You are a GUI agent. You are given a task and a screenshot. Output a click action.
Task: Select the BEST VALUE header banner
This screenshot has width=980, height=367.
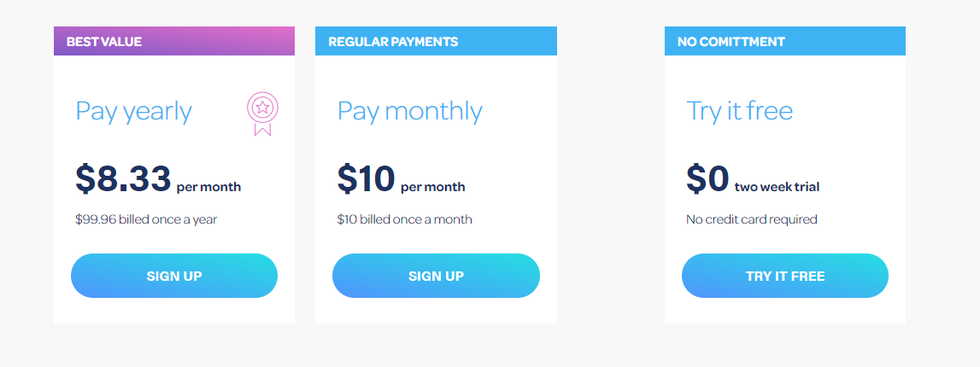point(174,41)
